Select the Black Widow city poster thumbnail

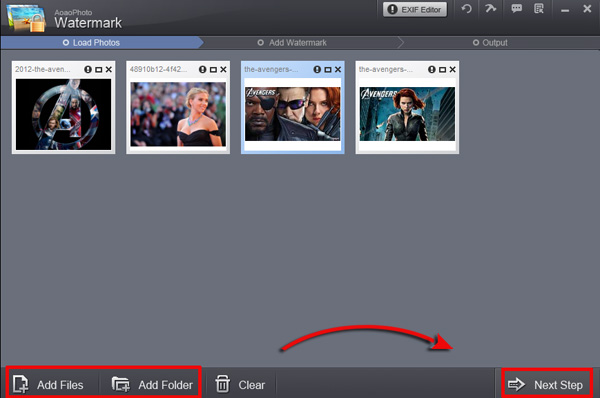point(407,114)
